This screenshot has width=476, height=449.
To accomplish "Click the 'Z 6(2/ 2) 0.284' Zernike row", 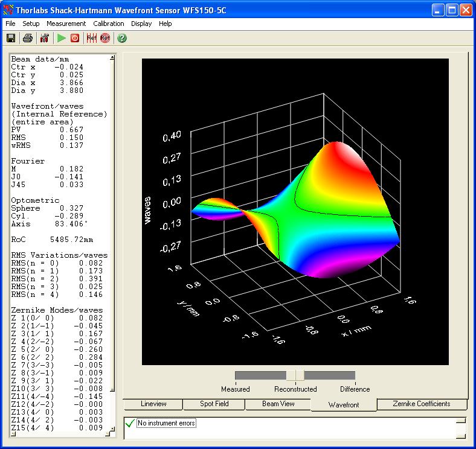I will pos(57,357).
